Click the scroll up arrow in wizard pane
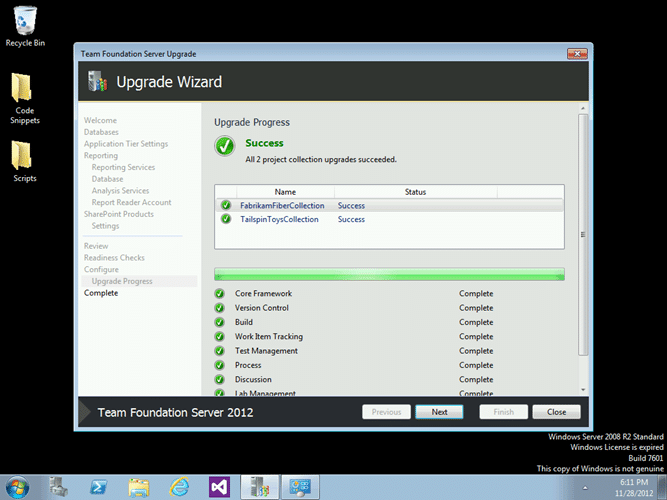The image size is (667, 500). point(583,108)
